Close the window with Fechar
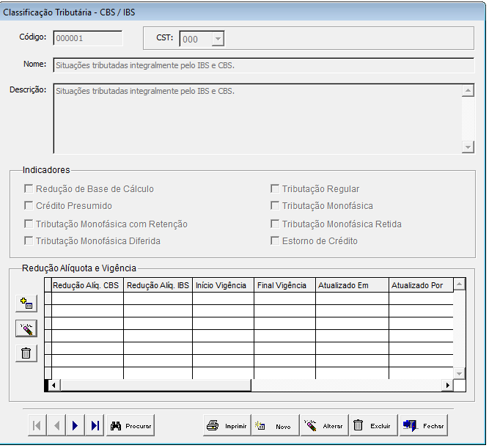 (x=423, y=425)
